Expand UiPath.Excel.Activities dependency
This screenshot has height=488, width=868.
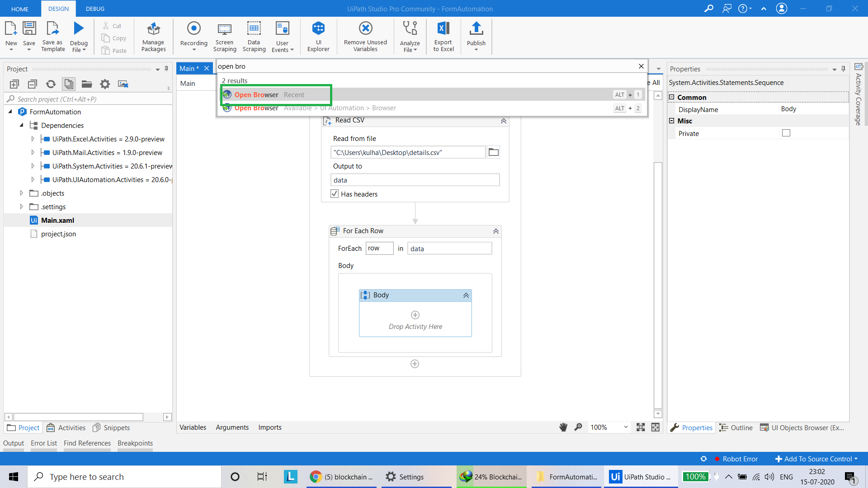33,139
